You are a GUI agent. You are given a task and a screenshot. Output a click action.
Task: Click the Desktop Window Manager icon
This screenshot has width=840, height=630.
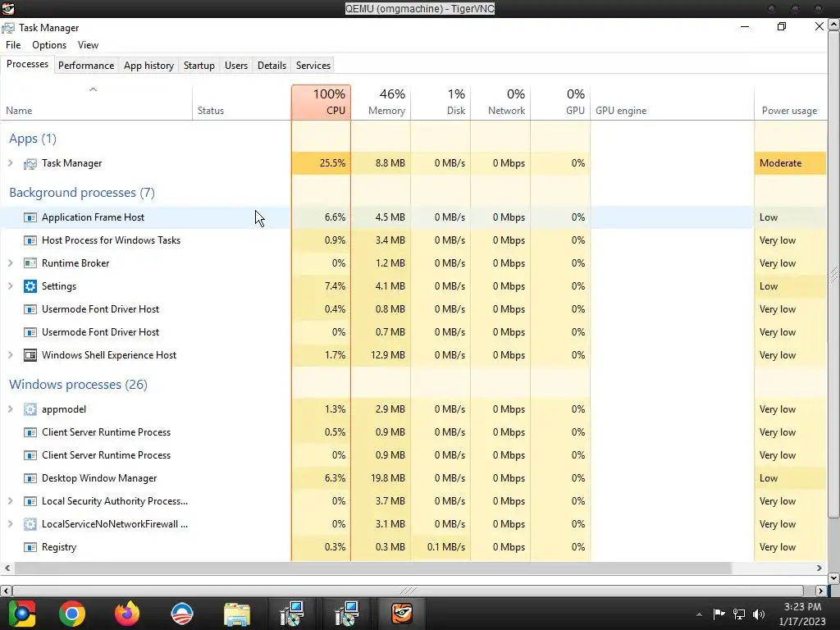(30, 478)
